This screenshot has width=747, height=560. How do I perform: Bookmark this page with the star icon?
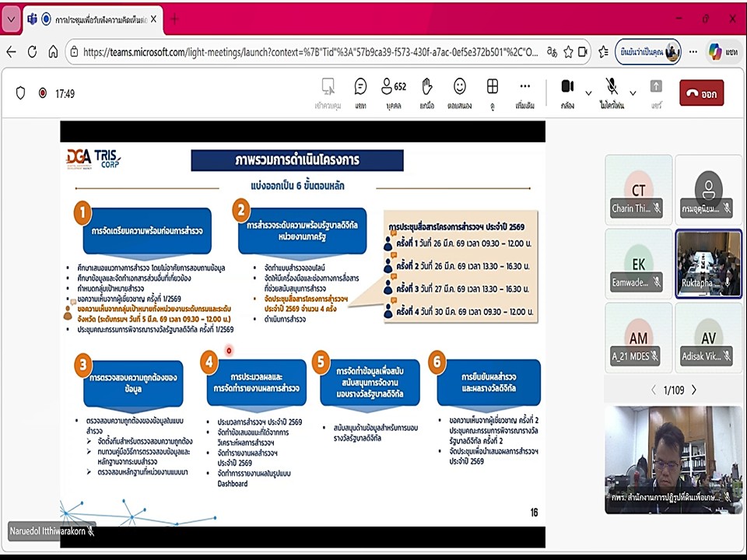pos(583,52)
